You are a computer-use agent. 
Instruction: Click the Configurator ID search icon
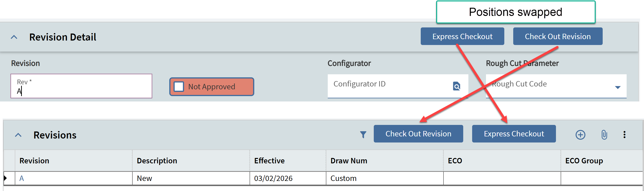point(456,86)
